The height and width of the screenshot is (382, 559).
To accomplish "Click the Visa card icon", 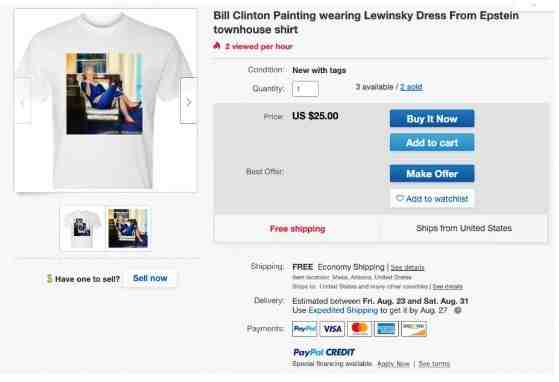I will (332, 329).
